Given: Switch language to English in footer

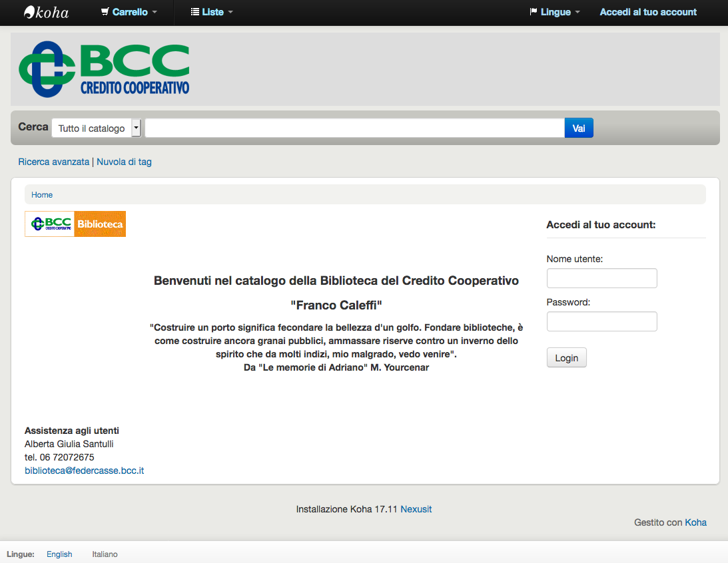Looking at the screenshot, I should pyautogui.click(x=59, y=554).
